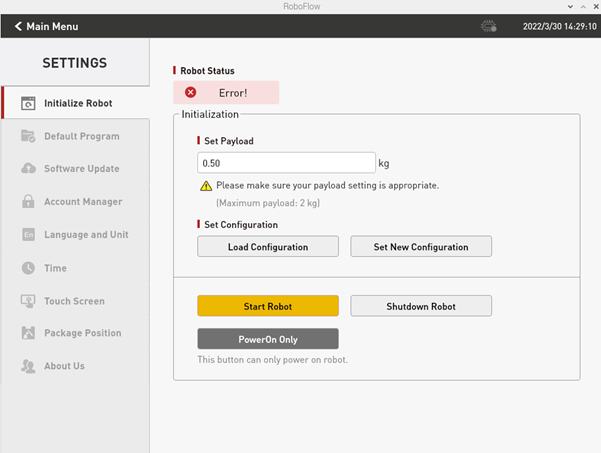Go to Package Position settings
The height and width of the screenshot is (453, 601).
click(76, 333)
